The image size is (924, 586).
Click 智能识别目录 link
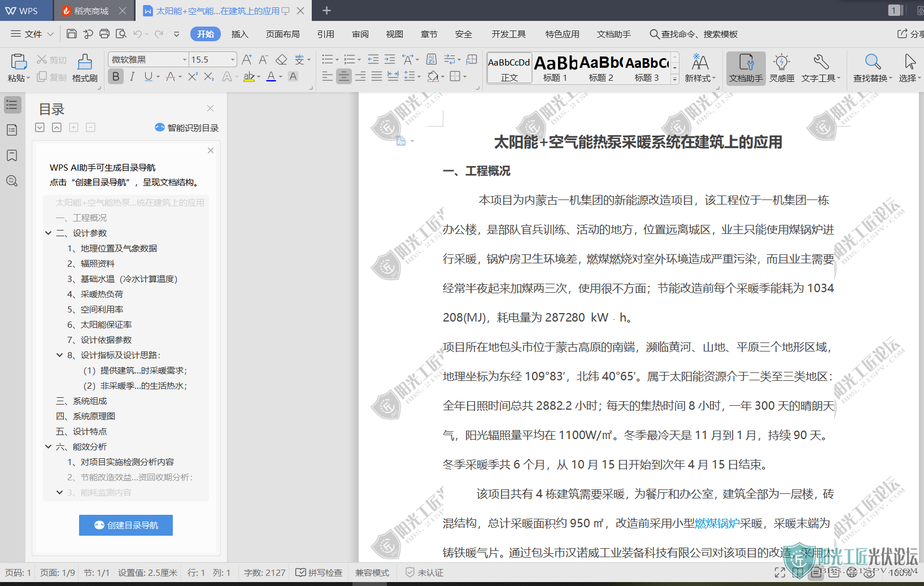186,128
